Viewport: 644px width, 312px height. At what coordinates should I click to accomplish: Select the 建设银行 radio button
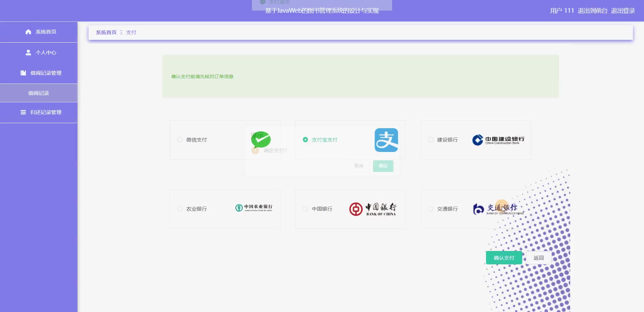431,140
